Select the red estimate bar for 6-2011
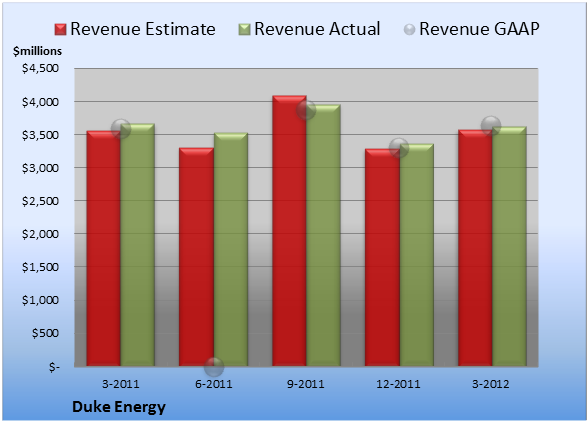Image resolution: width=588 pixels, height=422 pixels. (196, 257)
